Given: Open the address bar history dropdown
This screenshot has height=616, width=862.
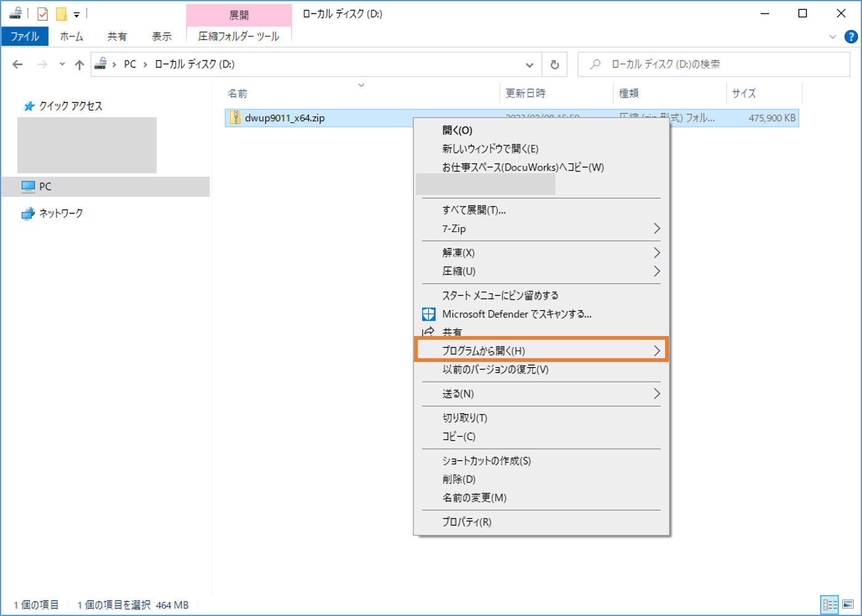Looking at the screenshot, I should (x=529, y=64).
